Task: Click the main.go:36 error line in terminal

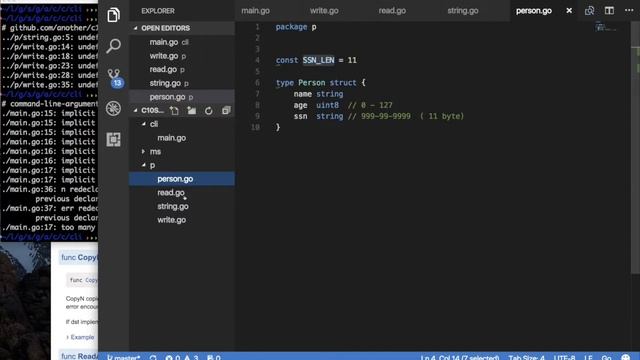Action: click(49, 189)
